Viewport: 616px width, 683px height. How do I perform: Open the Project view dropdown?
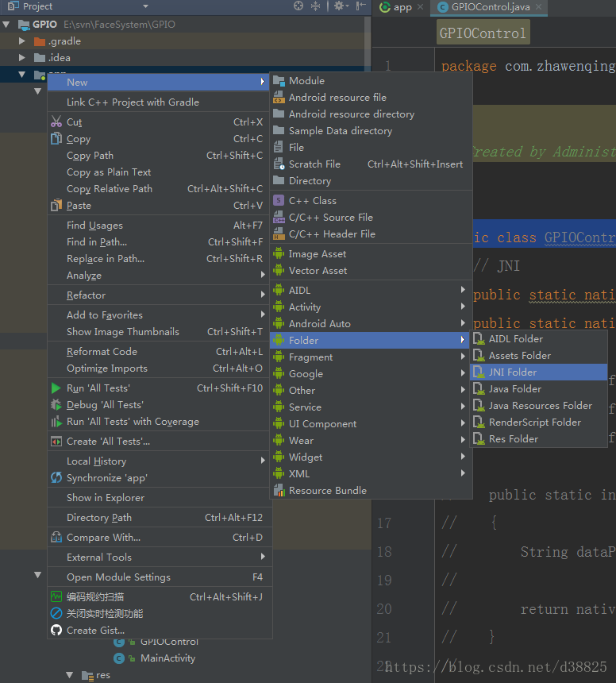[145, 6]
